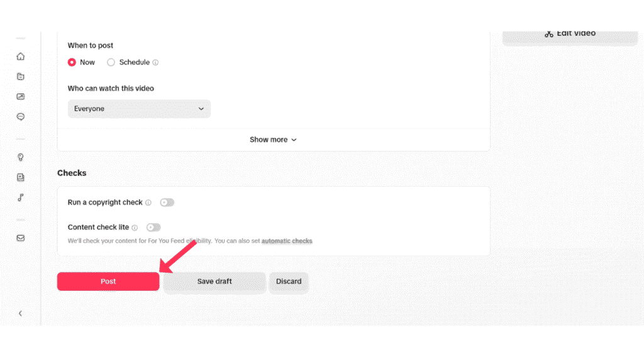
Task: Open the Sounds music note icon
Action: coord(21,197)
